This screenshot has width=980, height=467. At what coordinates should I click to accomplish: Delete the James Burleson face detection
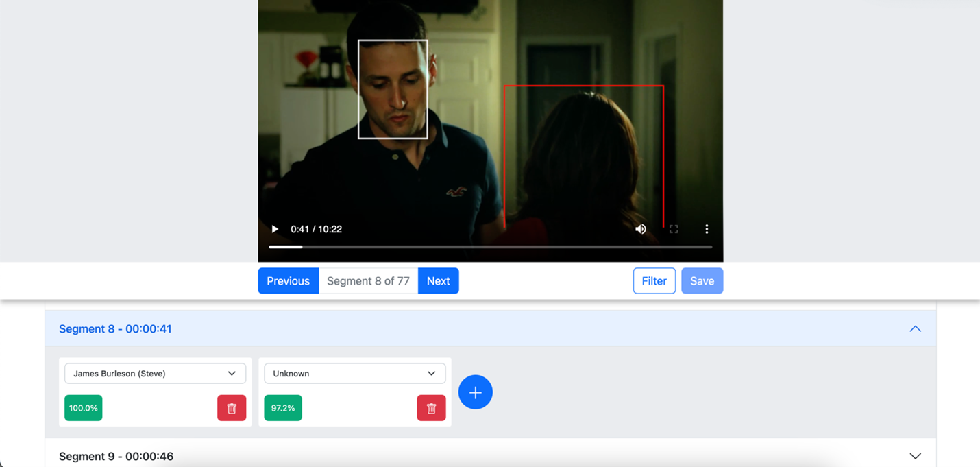click(x=232, y=407)
